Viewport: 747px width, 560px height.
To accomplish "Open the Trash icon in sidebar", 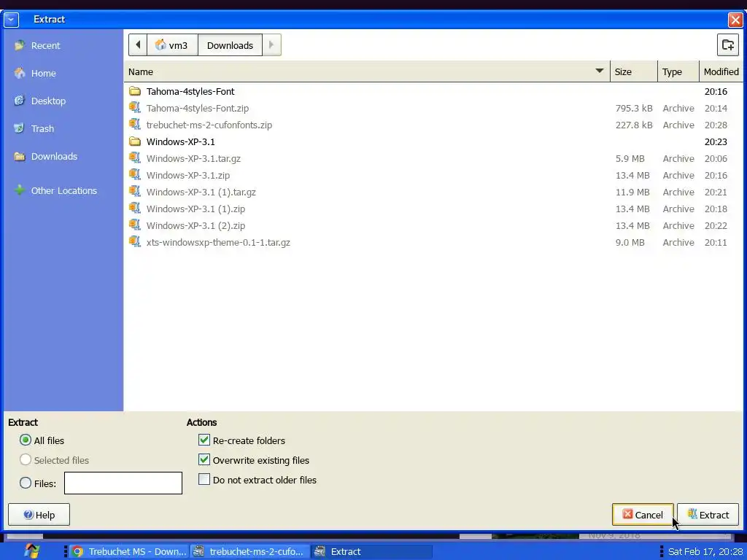I will (20, 128).
